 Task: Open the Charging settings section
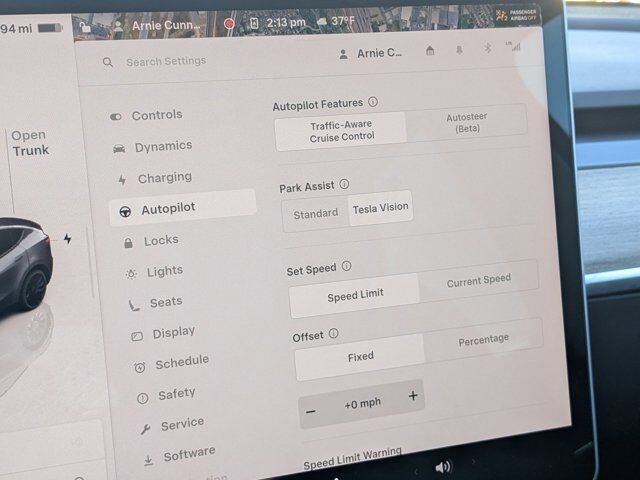(x=164, y=178)
